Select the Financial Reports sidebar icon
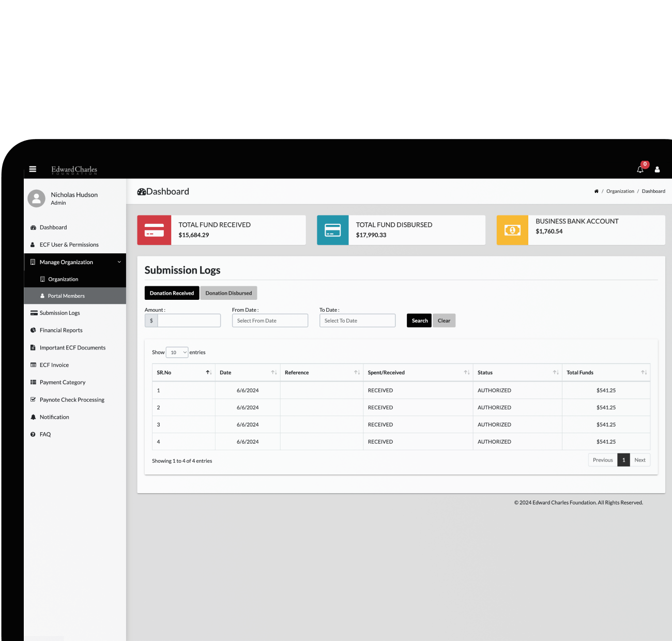The height and width of the screenshot is (641, 672). pyautogui.click(x=34, y=330)
